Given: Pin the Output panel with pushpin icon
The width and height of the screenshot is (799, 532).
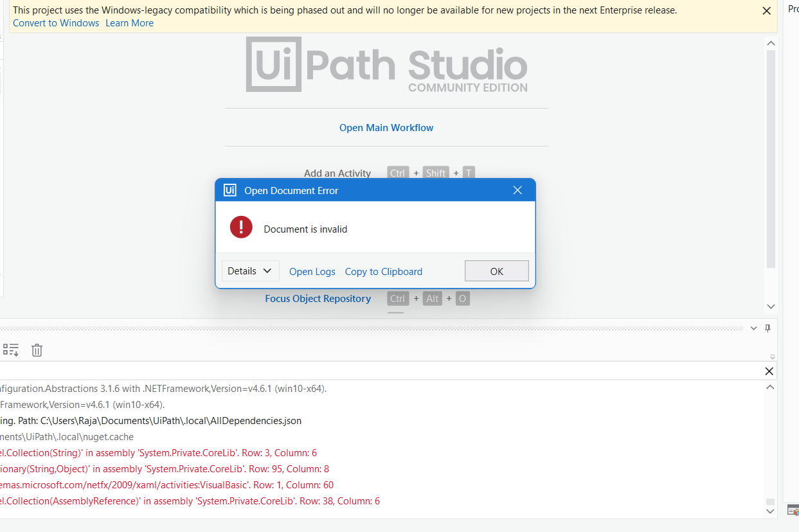Looking at the screenshot, I should 768,328.
